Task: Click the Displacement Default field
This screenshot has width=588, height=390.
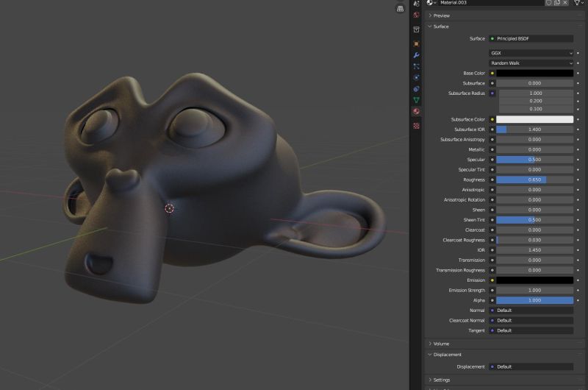Action: tap(531, 366)
